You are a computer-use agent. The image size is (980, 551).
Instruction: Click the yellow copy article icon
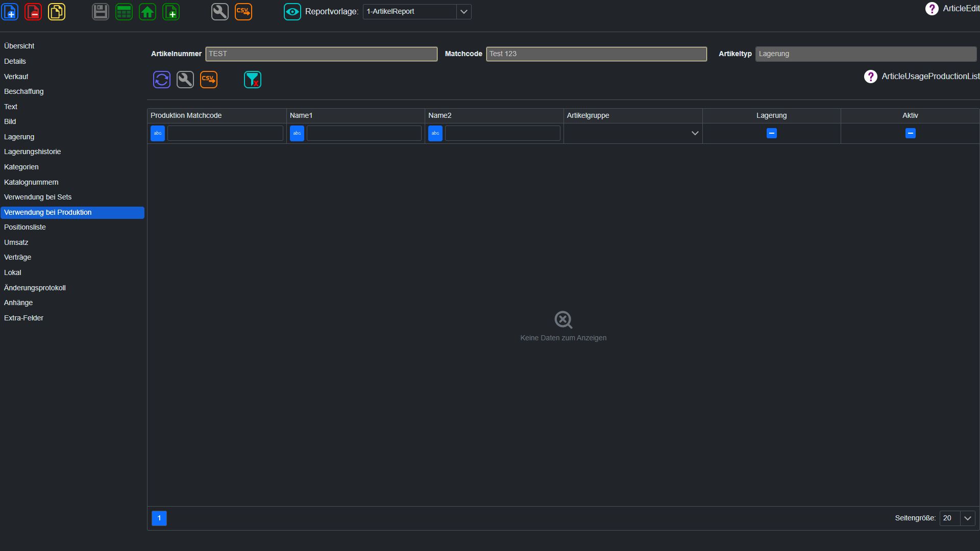(x=57, y=11)
